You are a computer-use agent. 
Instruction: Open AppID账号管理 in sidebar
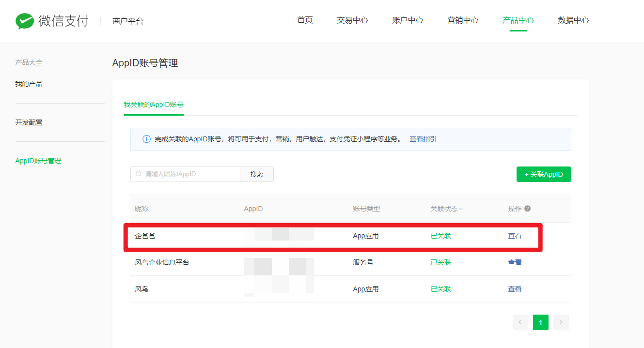coord(38,161)
